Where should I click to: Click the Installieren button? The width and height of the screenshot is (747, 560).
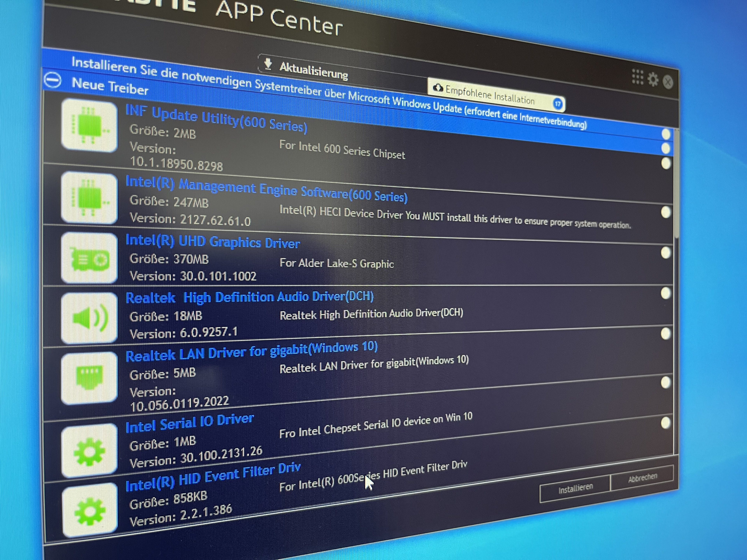click(575, 488)
